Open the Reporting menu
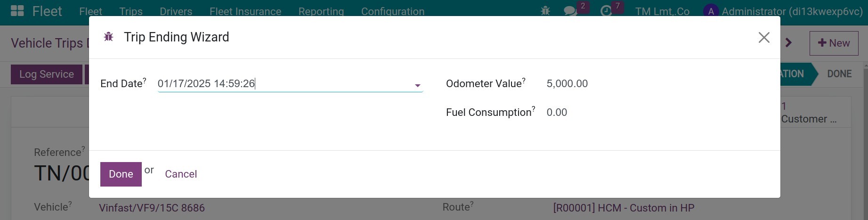 pyautogui.click(x=321, y=11)
